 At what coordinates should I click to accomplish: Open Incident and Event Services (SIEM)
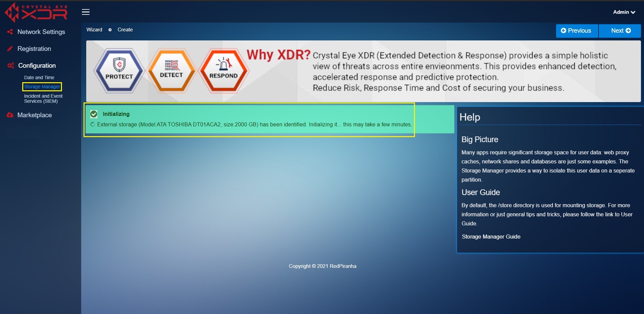pyautogui.click(x=43, y=98)
